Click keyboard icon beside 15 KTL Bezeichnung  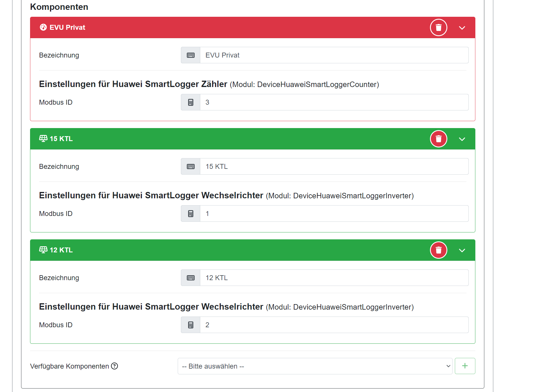[190, 167]
